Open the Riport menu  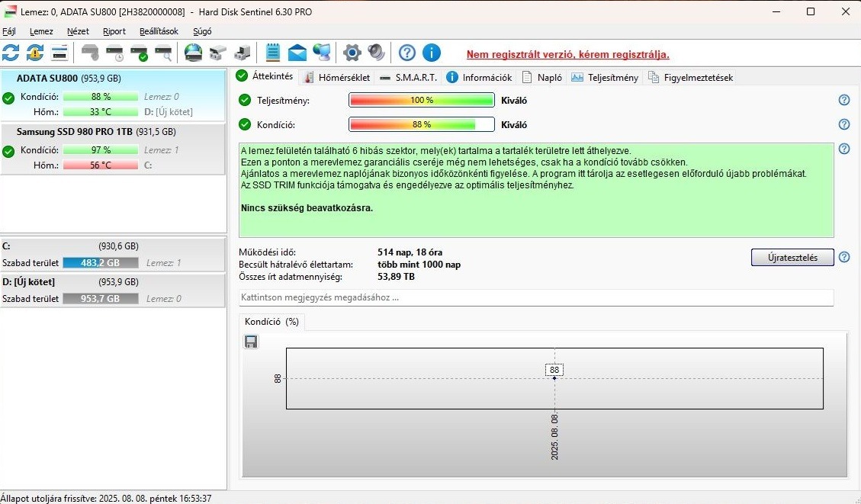pyautogui.click(x=114, y=31)
